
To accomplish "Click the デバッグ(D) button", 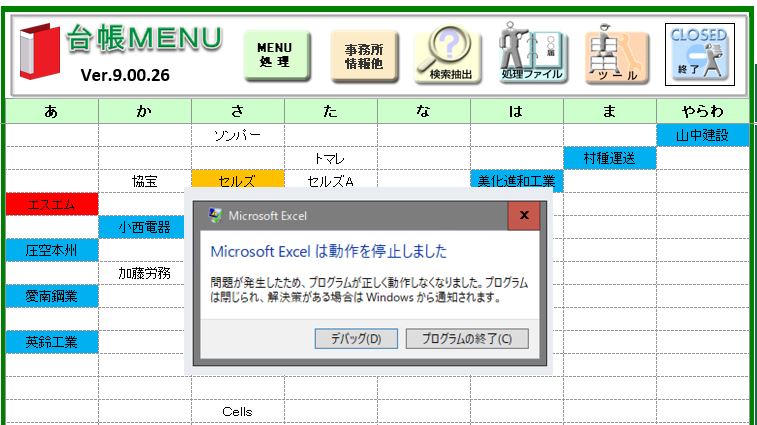I will click(356, 339).
